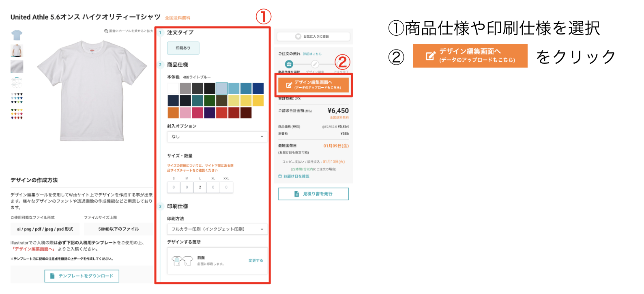644x294 pixels.
Task: Pick the olive brown color swatch
Action: click(x=222, y=100)
